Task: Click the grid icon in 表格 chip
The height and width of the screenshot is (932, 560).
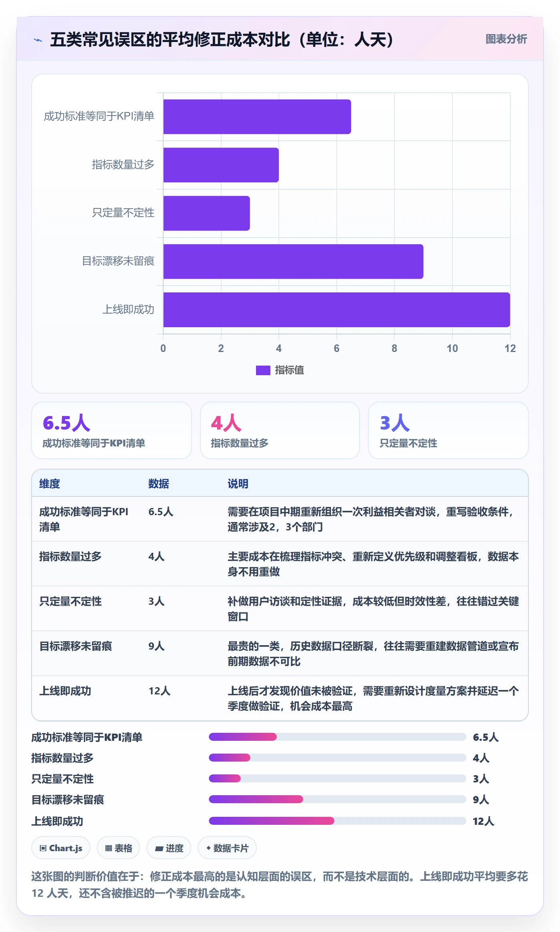Action: [108, 848]
